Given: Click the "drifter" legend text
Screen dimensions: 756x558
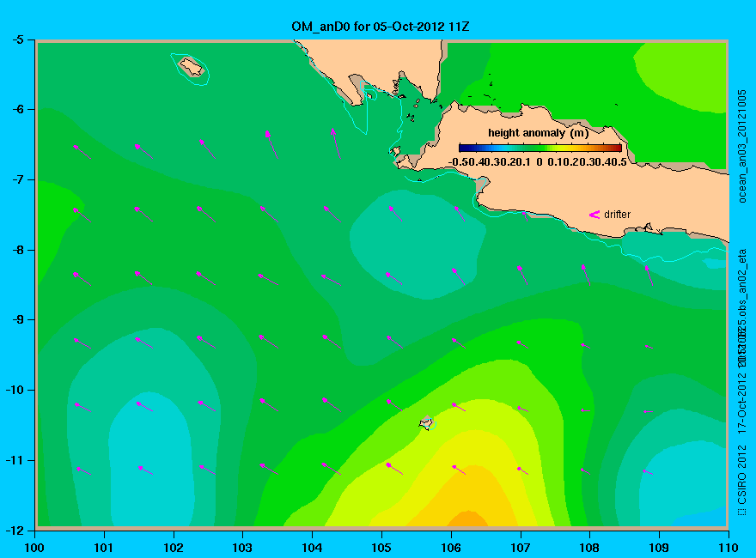Looking at the screenshot, I should 617,215.
